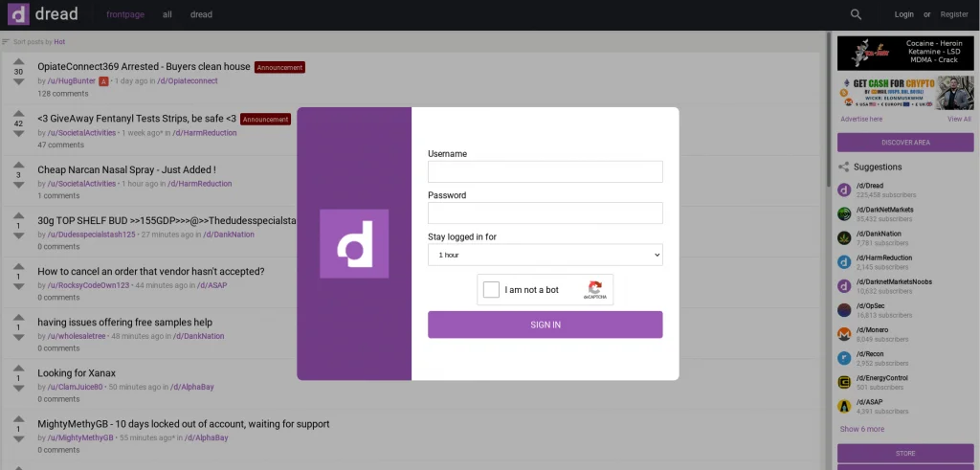Open the Register link in the header
Screen dimensions: 980x470
tap(954, 14)
